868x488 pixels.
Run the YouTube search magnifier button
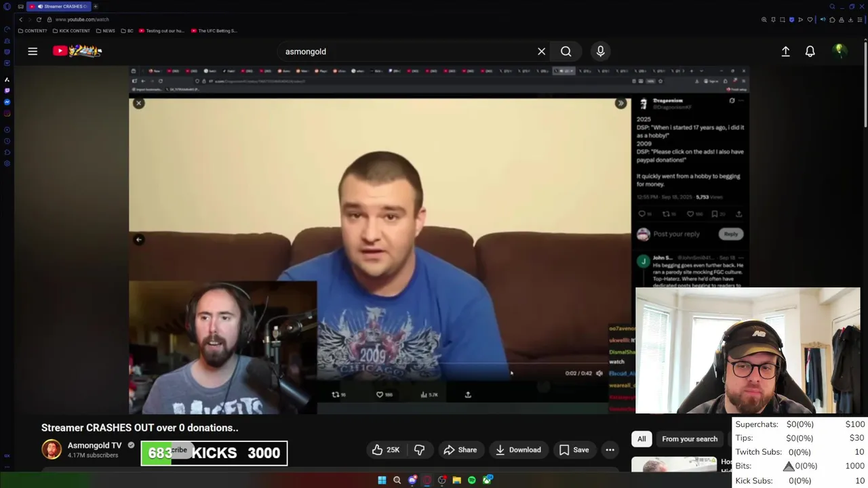click(566, 52)
